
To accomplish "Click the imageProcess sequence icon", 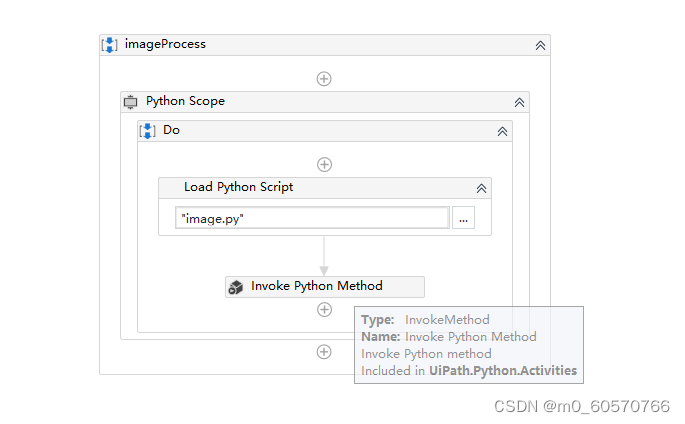I will (x=110, y=45).
